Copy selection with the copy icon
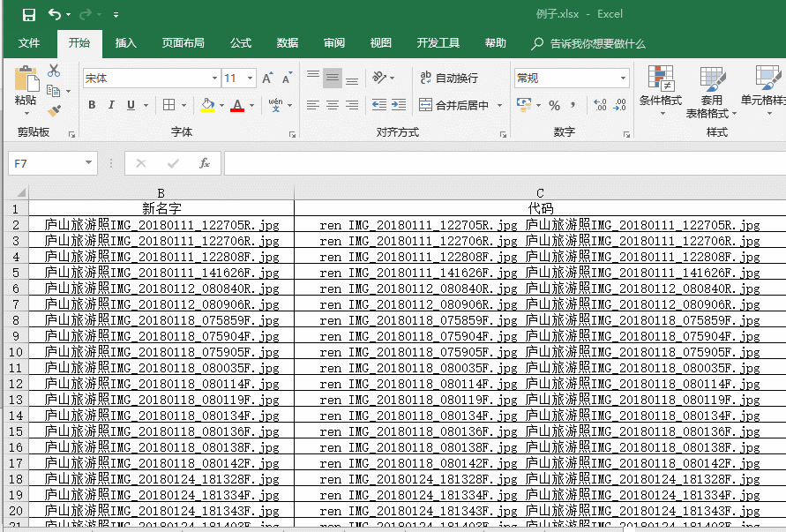This screenshot has width=786, height=532. point(53,91)
